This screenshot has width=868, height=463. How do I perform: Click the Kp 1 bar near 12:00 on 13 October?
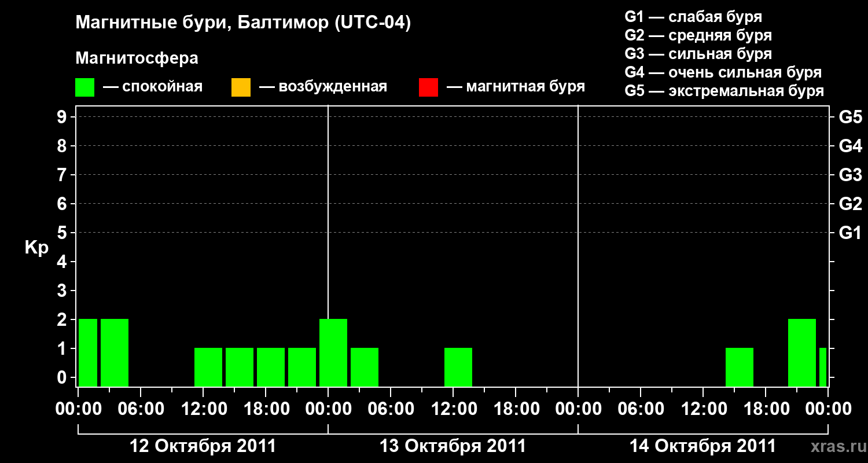click(458, 367)
